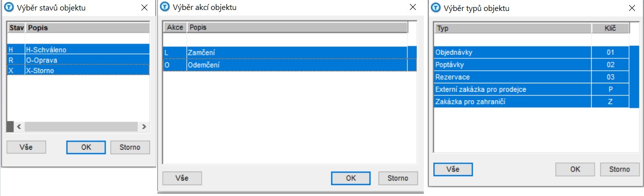644x196 pixels.
Task: Click the right scroll arrow in the status list
Action: tap(144, 127)
